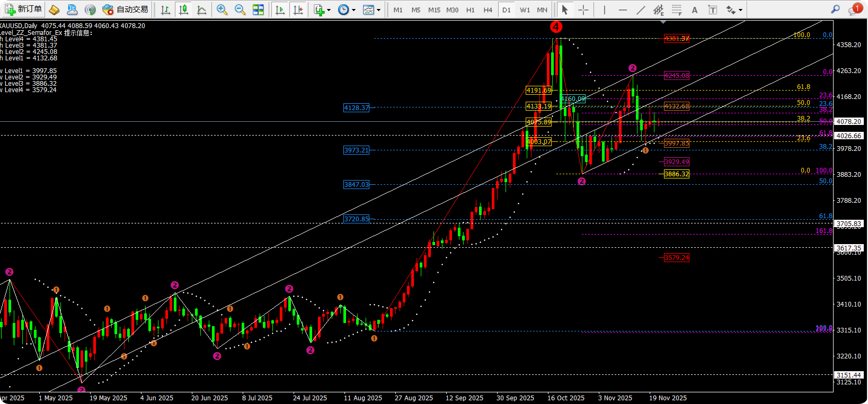Select the vertical line drawing tool
This screenshot has width=868, height=404.
[x=604, y=10]
